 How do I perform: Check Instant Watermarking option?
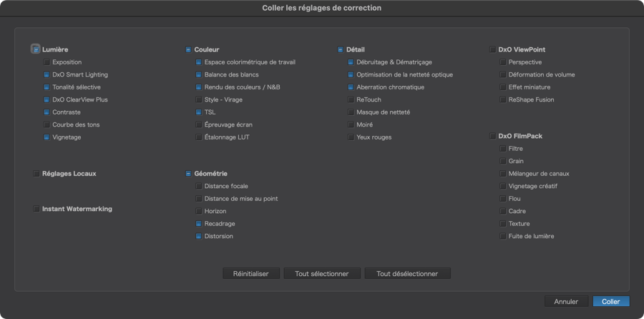36,209
